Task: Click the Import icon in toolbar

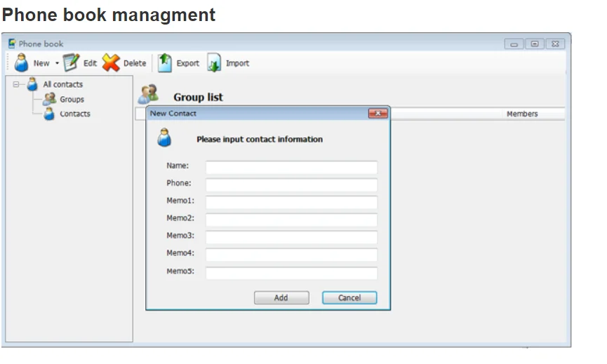Action: coord(214,62)
